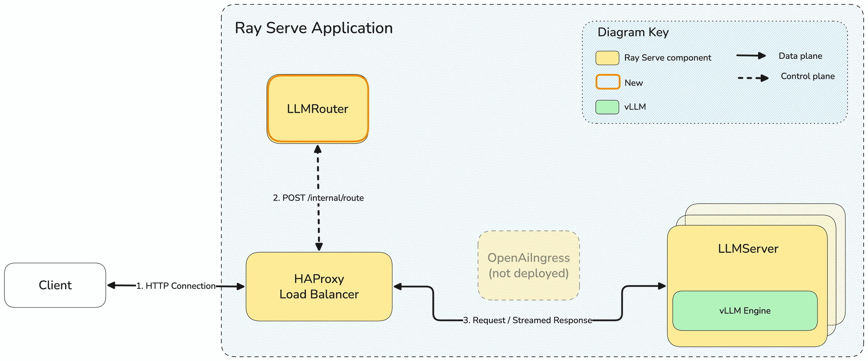Click the green vLLM legend swatch

click(607, 107)
